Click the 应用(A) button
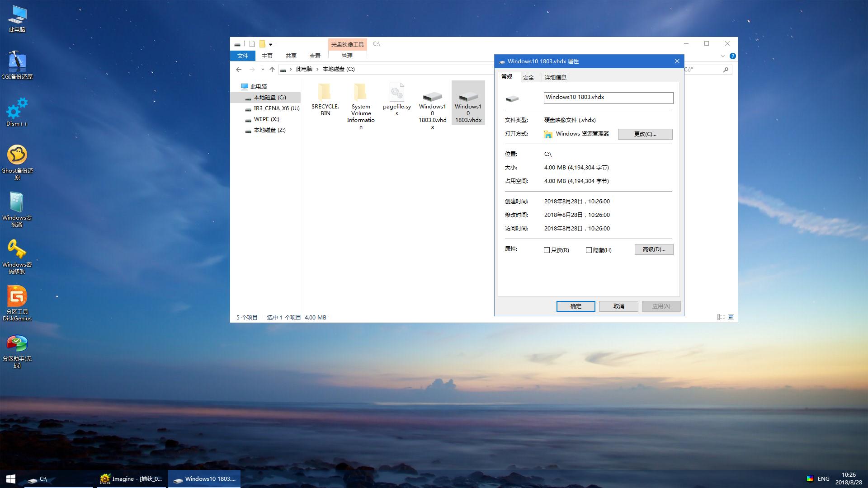 coord(661,306)
